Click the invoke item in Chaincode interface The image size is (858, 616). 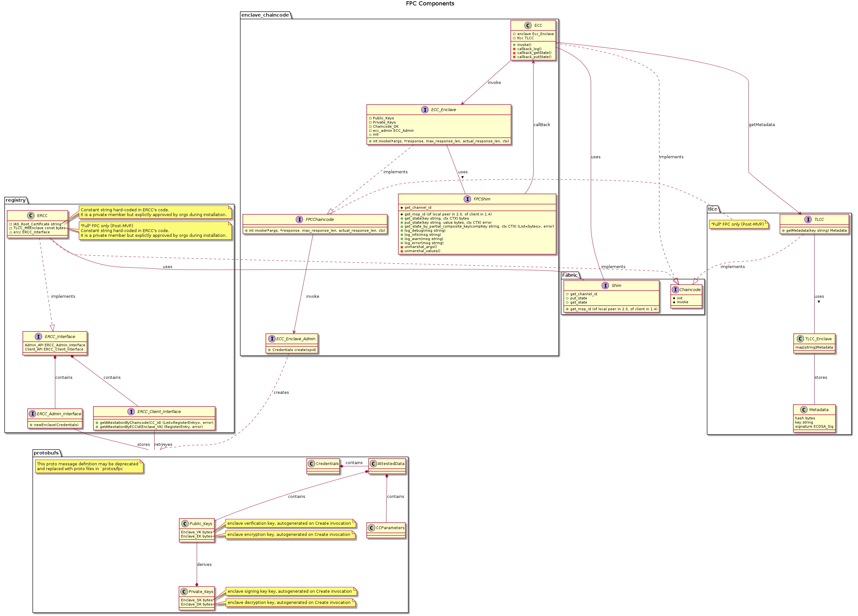click(682, 302)
